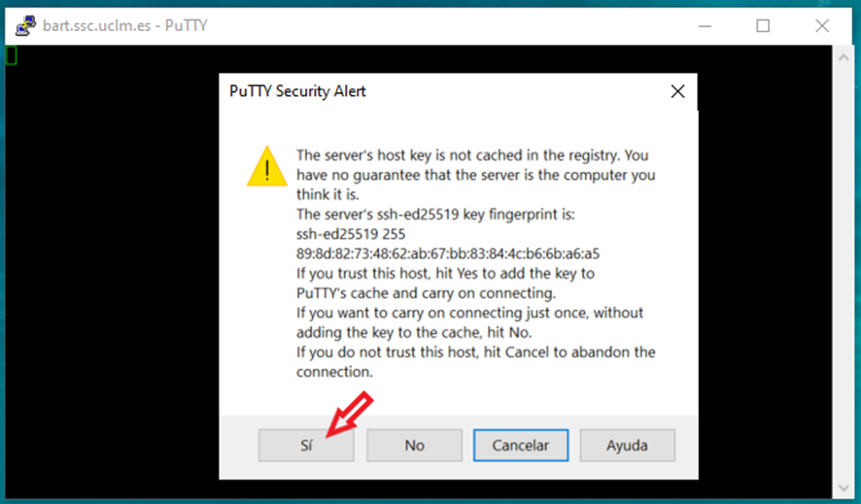The width and height of the screenshot is (861, 504).
Task: Abandon the connection with Cancelar
Action: [x=521, y=446]
